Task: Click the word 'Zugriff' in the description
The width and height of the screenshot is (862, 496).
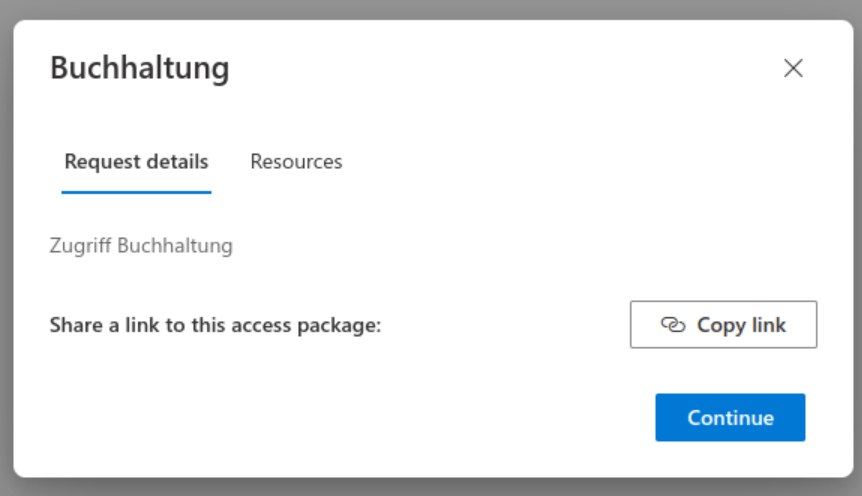Action: pos(80,245)
